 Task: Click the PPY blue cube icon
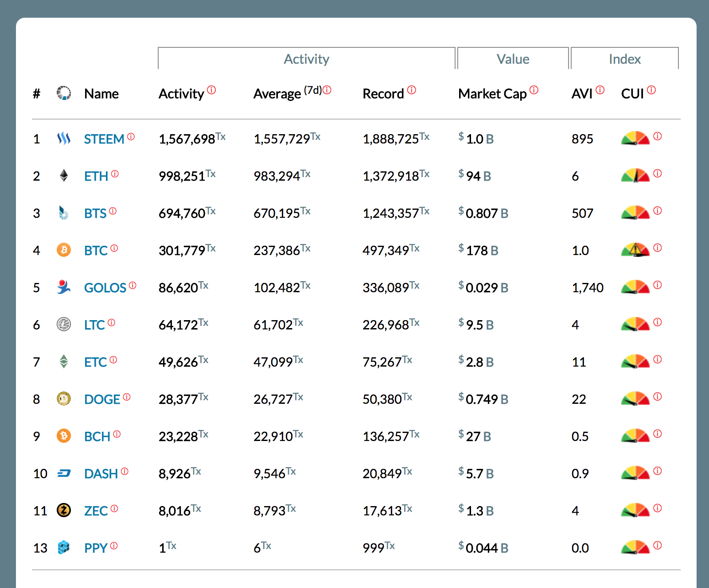click(64, 548)
